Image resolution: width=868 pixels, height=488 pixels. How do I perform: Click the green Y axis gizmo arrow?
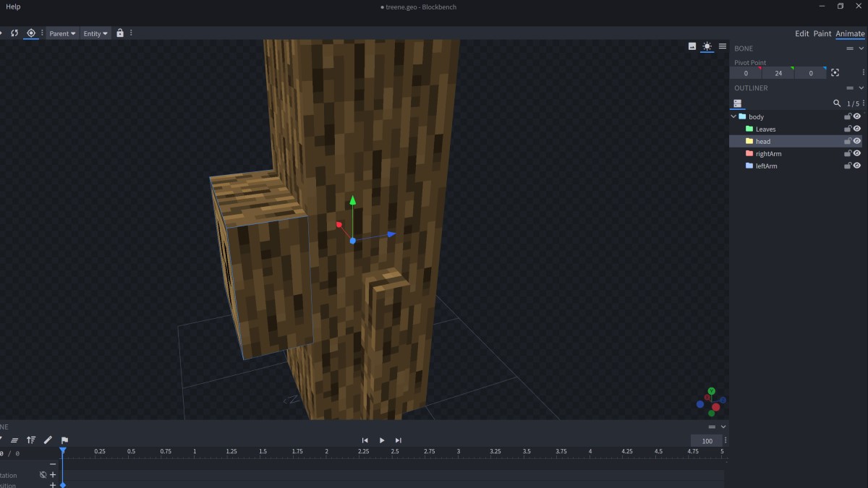tap(352, 200)
